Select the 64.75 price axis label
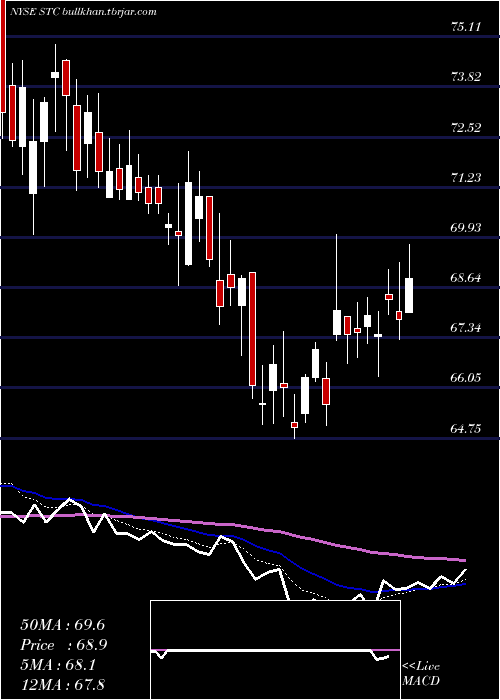This screenshot has width=500, height=700. click(466, 429)
